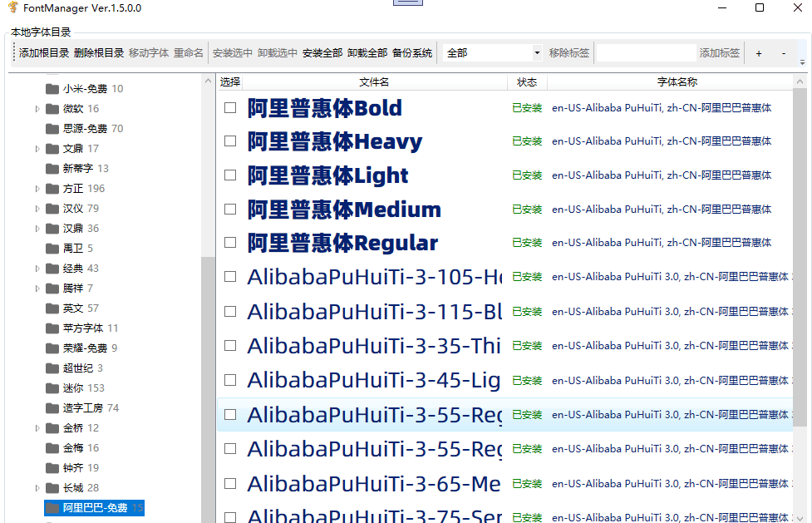The height and width of the screenshot is (523, 812).
Task: Check the AlibabaPuHuiTi-3-55 row checkbox
Action: click(x=230, y=414)
